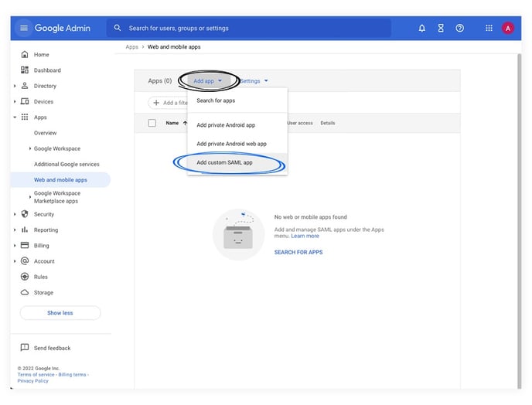Click the Devices icon in sidebar
The image size is (532, 405).
point(25,101)
